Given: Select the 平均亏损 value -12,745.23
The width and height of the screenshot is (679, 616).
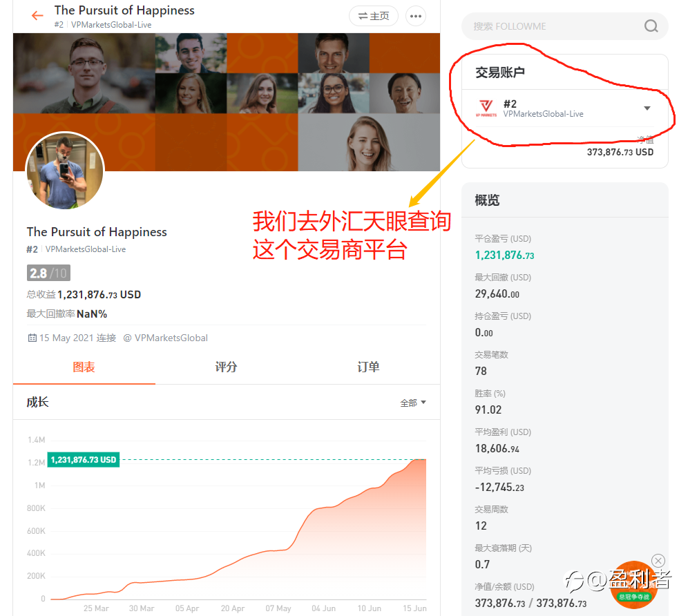Looking at the screenshot, I should click(499, 487).
